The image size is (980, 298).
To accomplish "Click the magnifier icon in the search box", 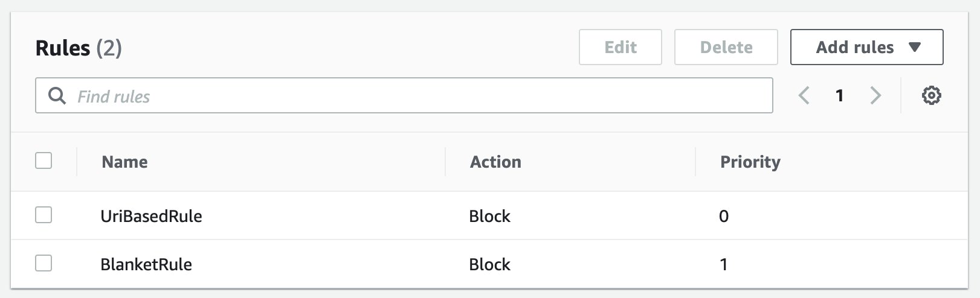I will [57, 95].
